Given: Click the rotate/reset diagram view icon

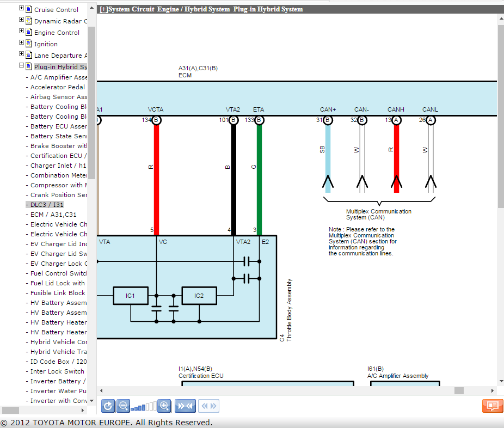Looking at the screenshot, I should (108, 406).
